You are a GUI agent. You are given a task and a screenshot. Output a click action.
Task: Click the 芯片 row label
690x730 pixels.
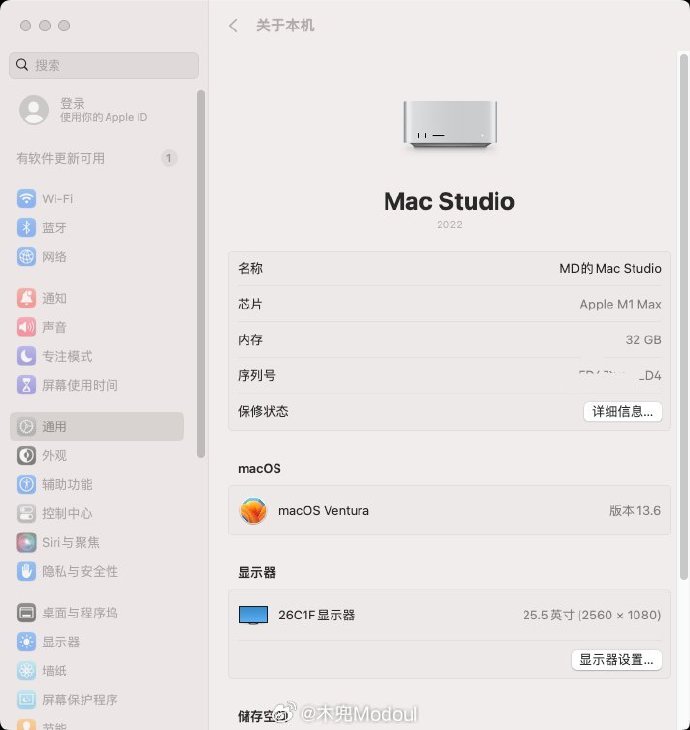point(250,304)
